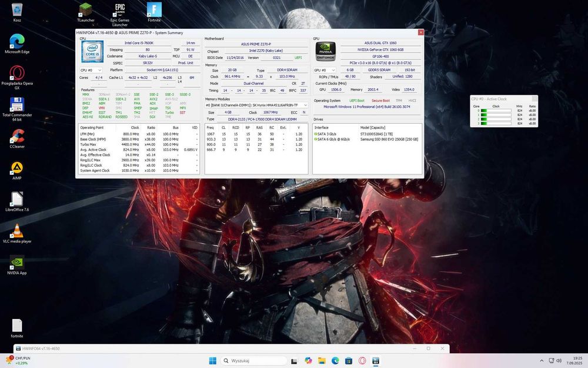Click the Dual-Channel memory mode value
588x368 pixels.
(x=253, y=84)
